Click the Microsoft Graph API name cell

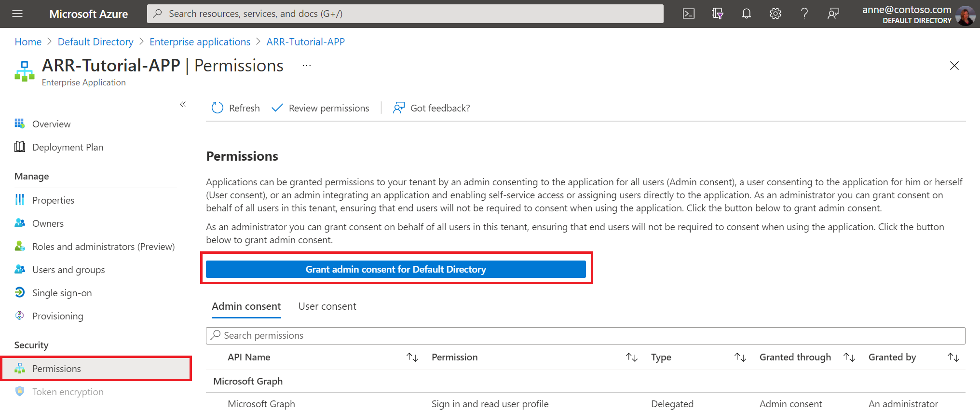tap(261, 404)
